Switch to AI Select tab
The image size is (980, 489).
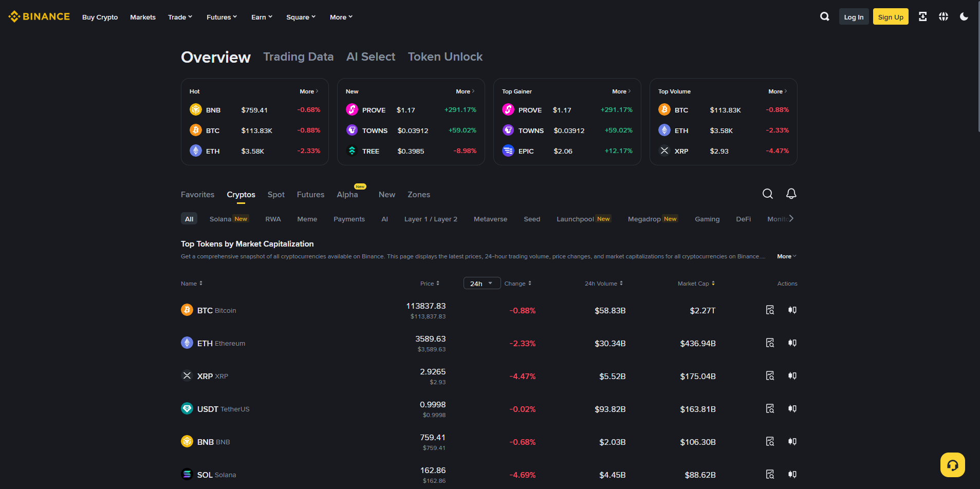tap(371, 57)
